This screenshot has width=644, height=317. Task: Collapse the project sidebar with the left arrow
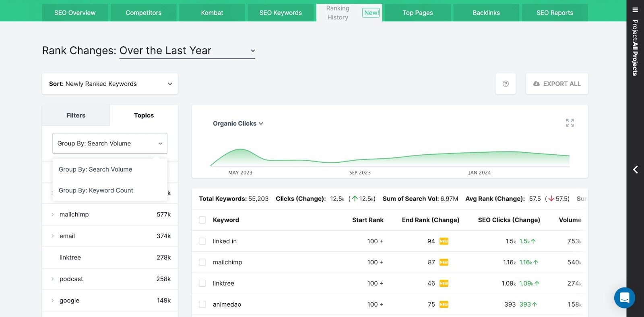635,170
